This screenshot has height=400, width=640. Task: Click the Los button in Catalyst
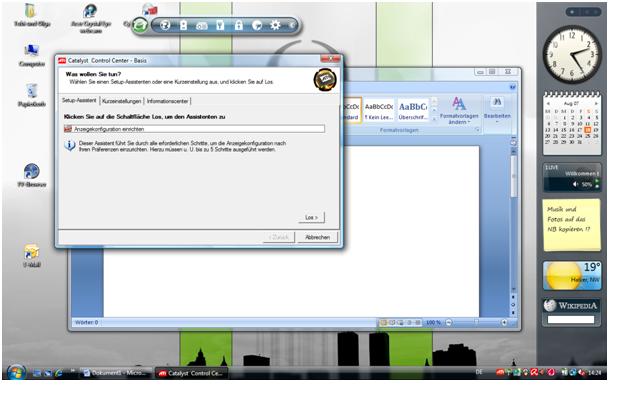tap(311, 218)
